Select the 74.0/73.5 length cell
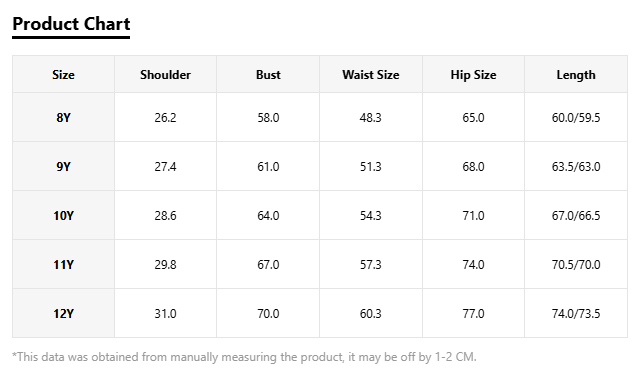Viewport: 635px width, 373px height. [576, 313]
